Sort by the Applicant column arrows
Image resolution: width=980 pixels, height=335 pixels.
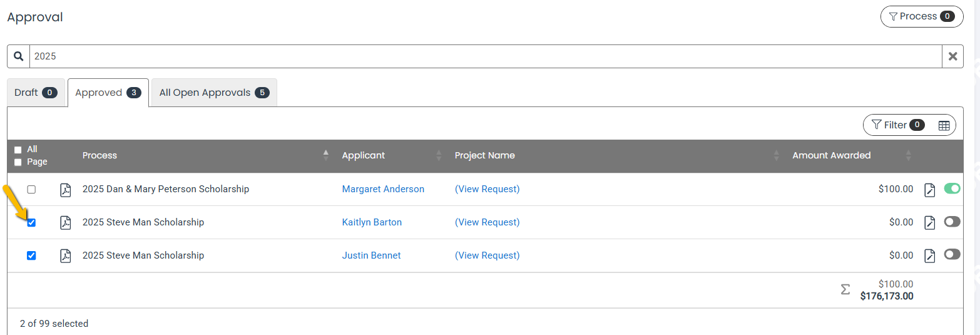pos(439,155)
